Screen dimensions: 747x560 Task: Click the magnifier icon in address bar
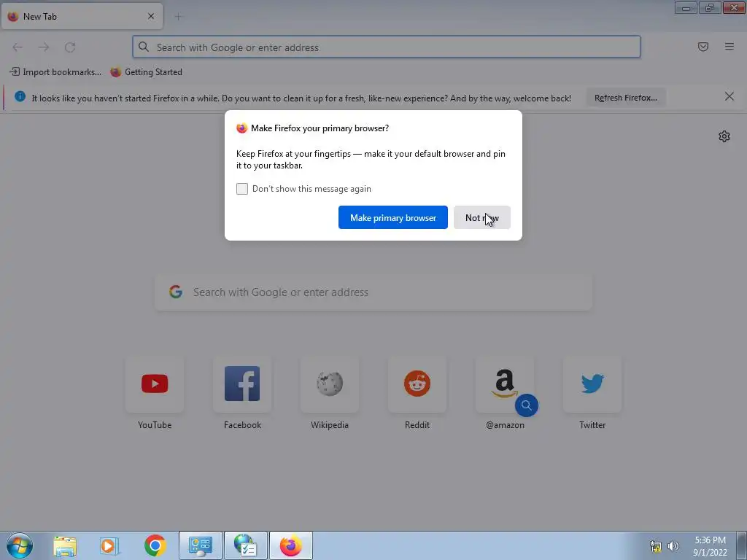144,47
